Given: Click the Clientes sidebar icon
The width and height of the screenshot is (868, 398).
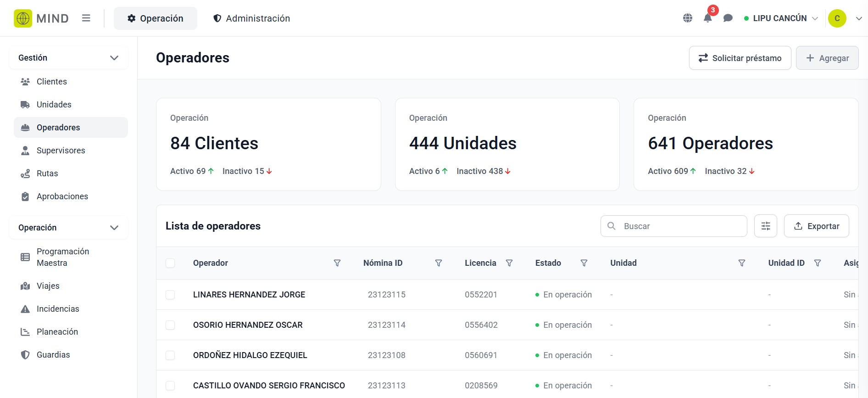Looking at the screenshot, I should (x=25, y=82).
